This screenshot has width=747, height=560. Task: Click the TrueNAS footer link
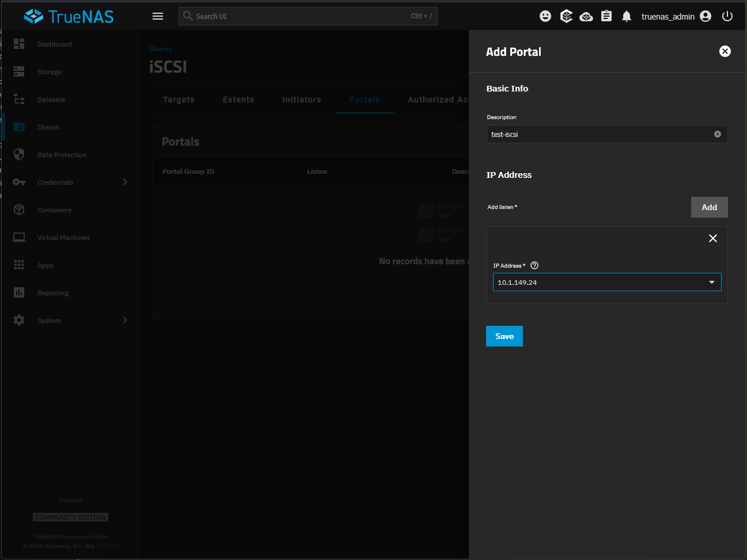click(107, 546)
